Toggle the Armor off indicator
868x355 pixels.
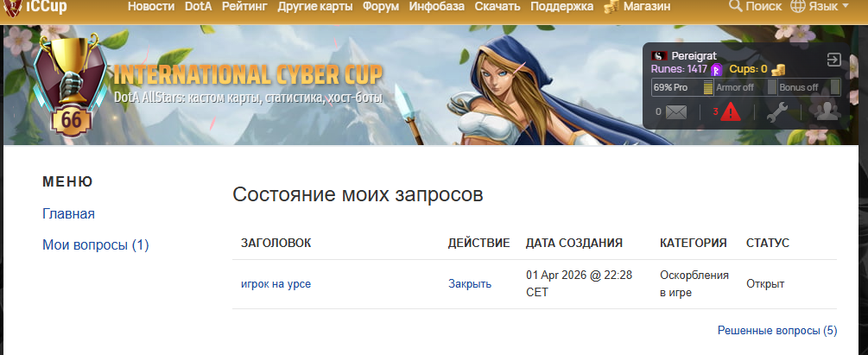pos(745,87)
